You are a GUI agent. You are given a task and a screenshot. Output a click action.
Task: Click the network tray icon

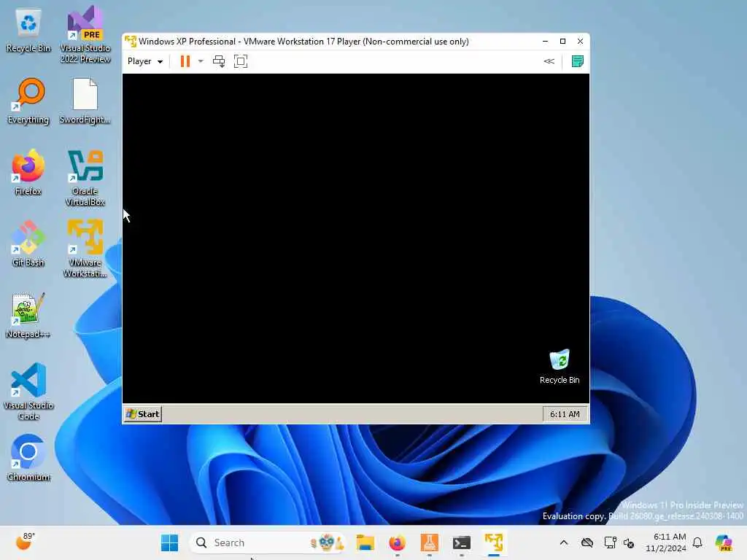(610, 542)
